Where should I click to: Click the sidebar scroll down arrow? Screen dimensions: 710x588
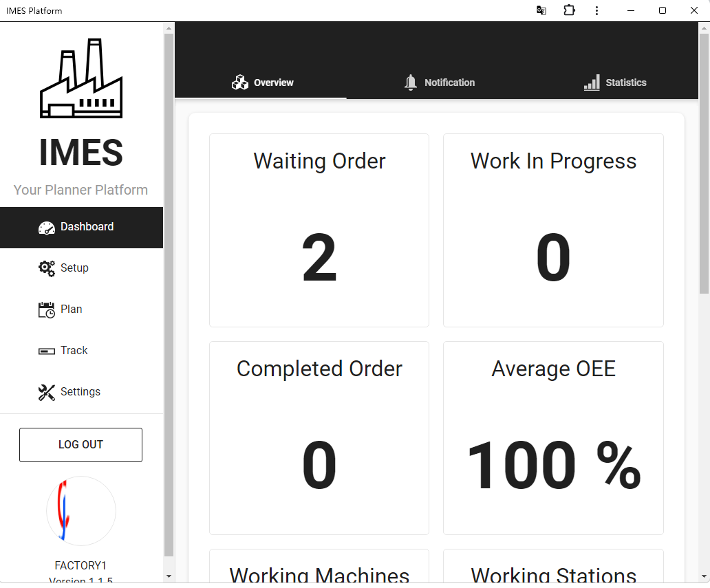[x=169, y=576]
